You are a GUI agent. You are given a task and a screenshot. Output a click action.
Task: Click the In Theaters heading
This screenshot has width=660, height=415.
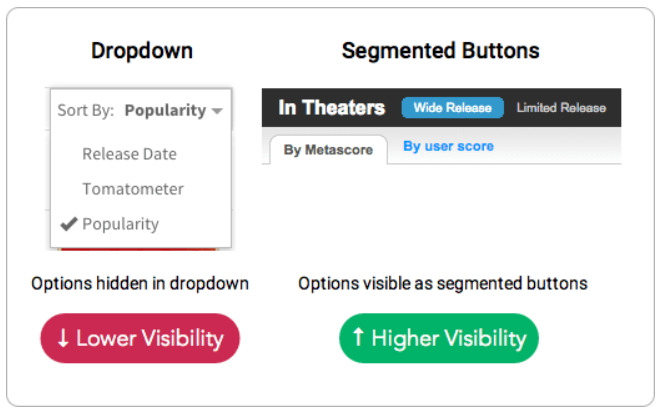331,108
